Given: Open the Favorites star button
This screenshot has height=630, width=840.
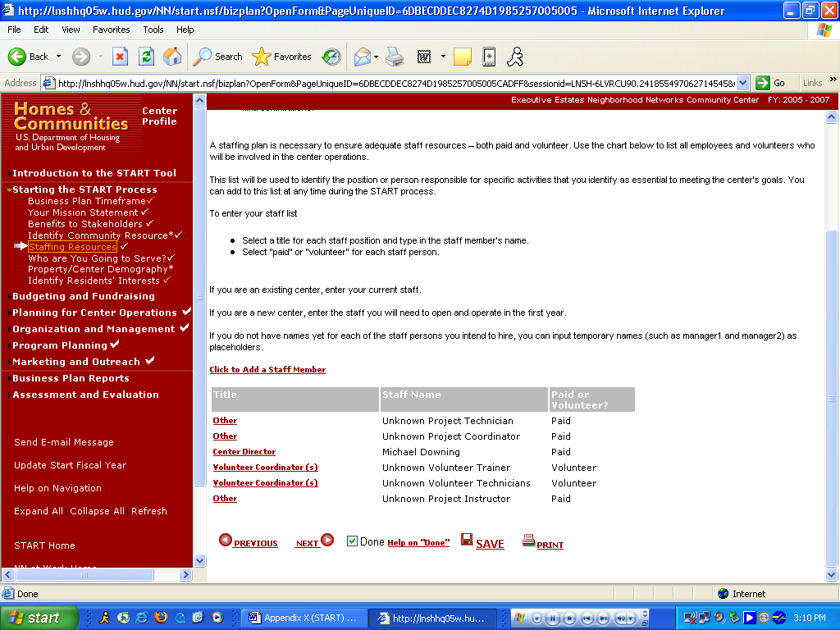Looking at the screenshot, I should pos(282,57).
